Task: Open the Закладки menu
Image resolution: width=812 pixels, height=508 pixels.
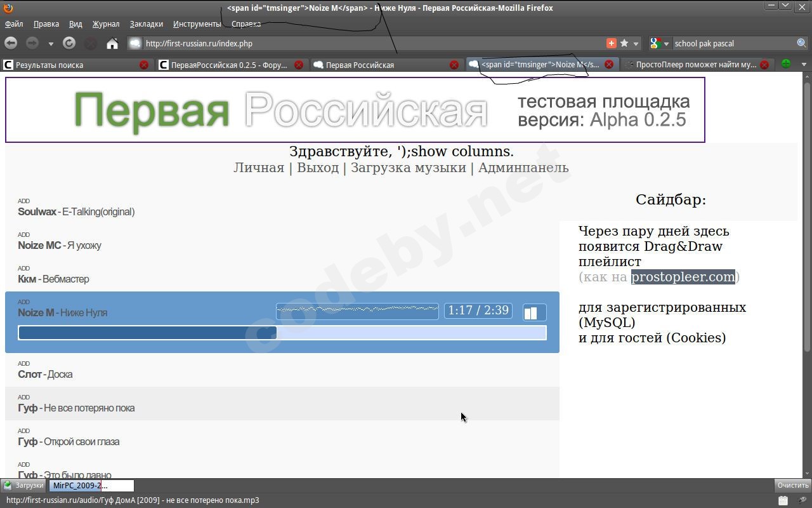Action: tap(147, 24)
